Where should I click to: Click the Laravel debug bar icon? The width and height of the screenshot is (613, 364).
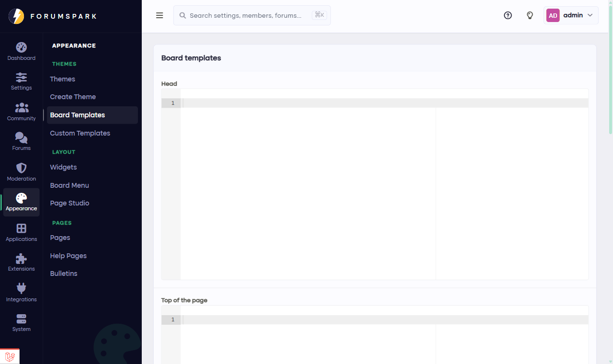[10, 356]
